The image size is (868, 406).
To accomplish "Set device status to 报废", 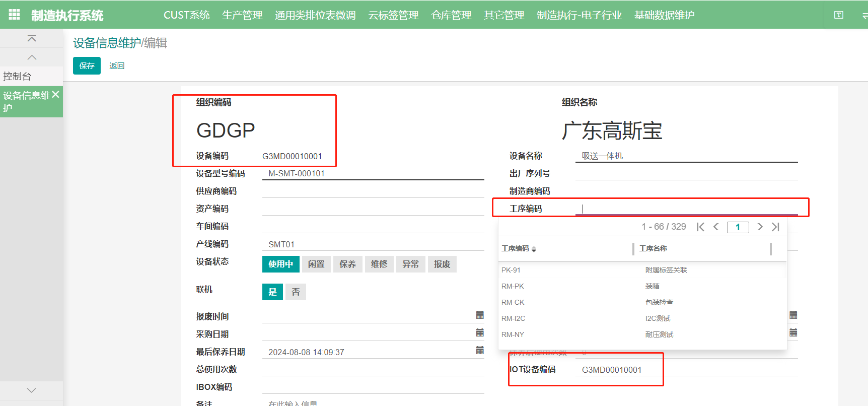I will pos(442,264).
